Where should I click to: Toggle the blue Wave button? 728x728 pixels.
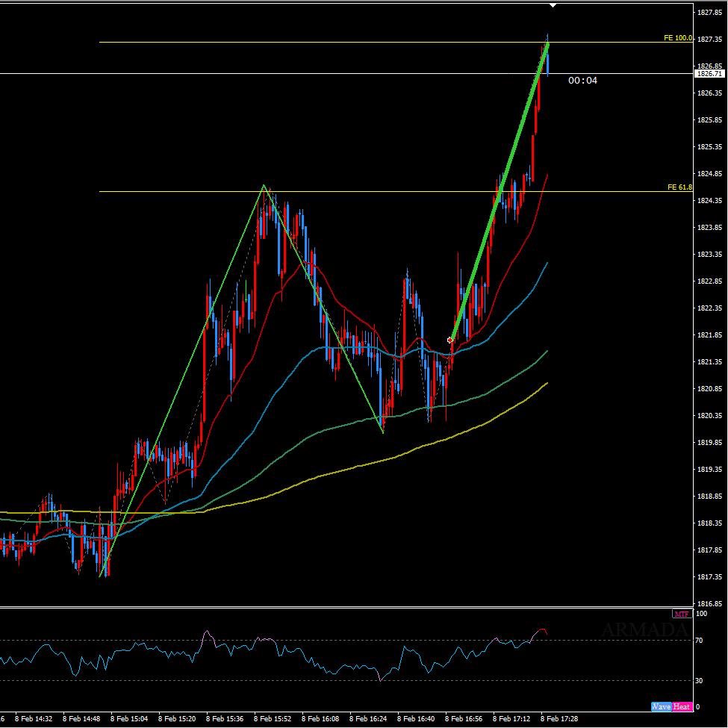(x=660, y=706)
